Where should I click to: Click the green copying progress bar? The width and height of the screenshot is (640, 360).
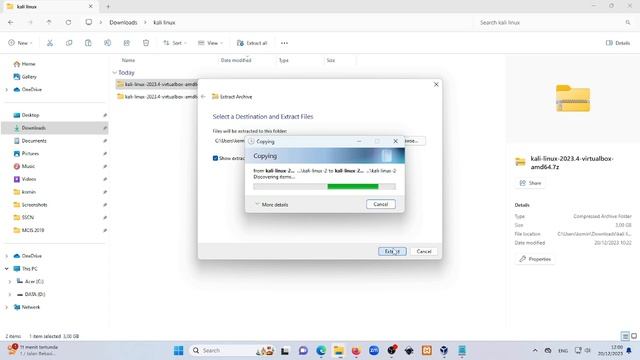pos(324,187)
